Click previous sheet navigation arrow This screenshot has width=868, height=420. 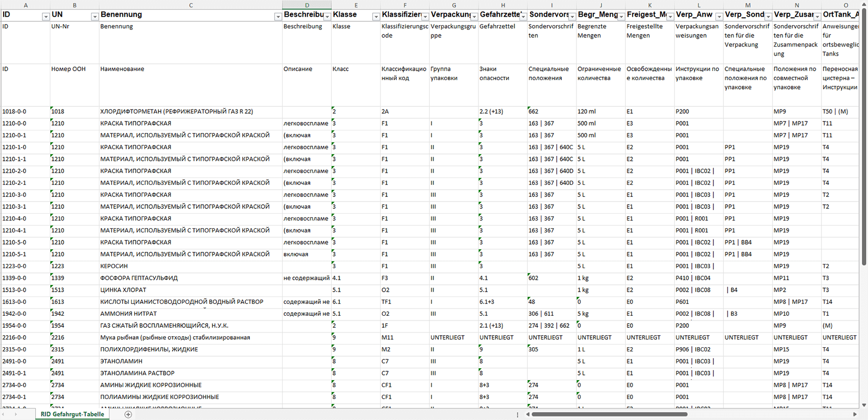click(4, 414)
